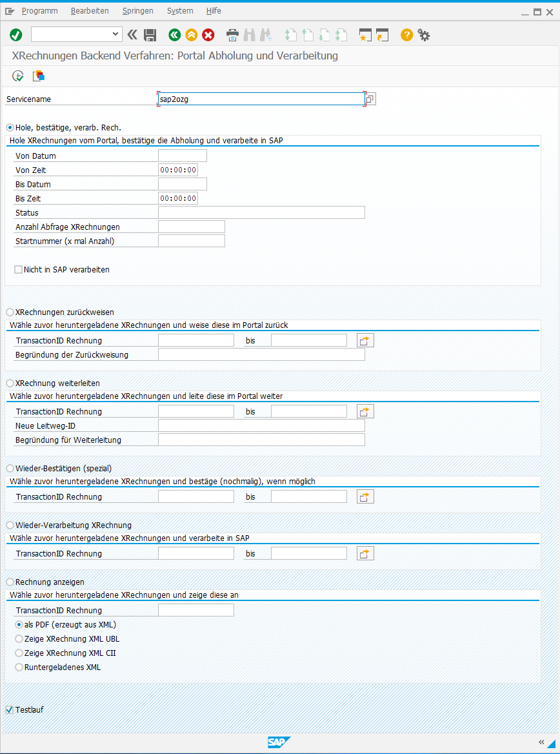Open the Bearbeiten menu
The height and width of the screenshot is (754, 560).
(x=90, y=10)
